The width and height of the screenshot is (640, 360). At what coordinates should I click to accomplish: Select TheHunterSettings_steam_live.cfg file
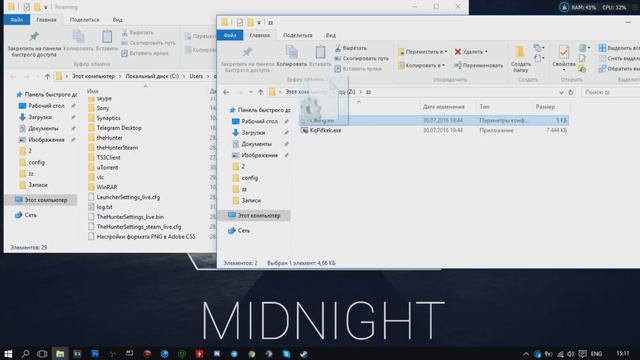[139, 227]
